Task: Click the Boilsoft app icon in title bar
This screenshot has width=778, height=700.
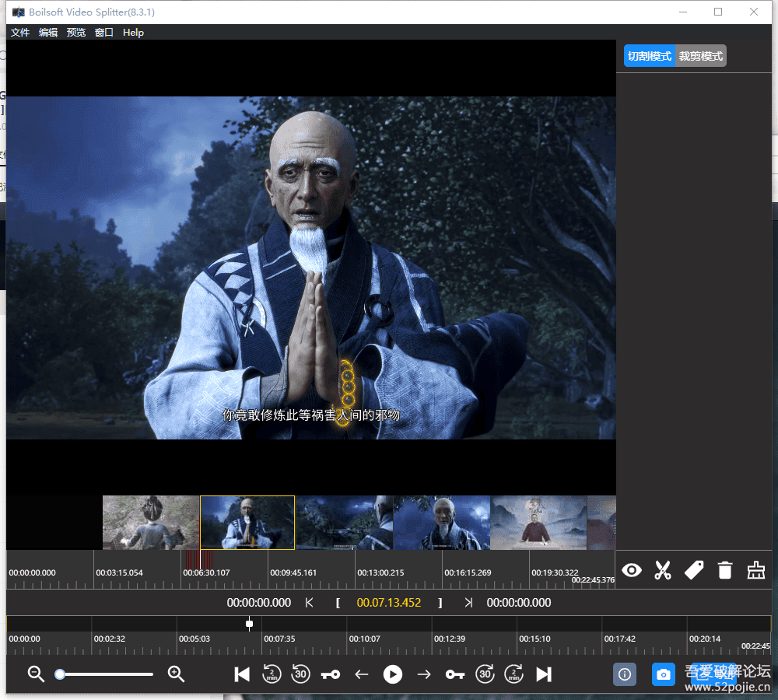Action: (19, 12)
